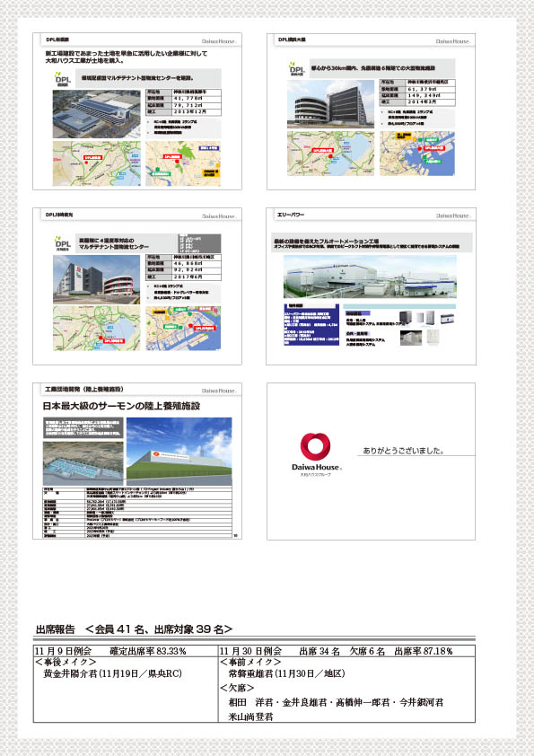The image size is (534, 756).
Task: Click the red map pin on the first slide's left map
Action: click(x=87, y=163)
